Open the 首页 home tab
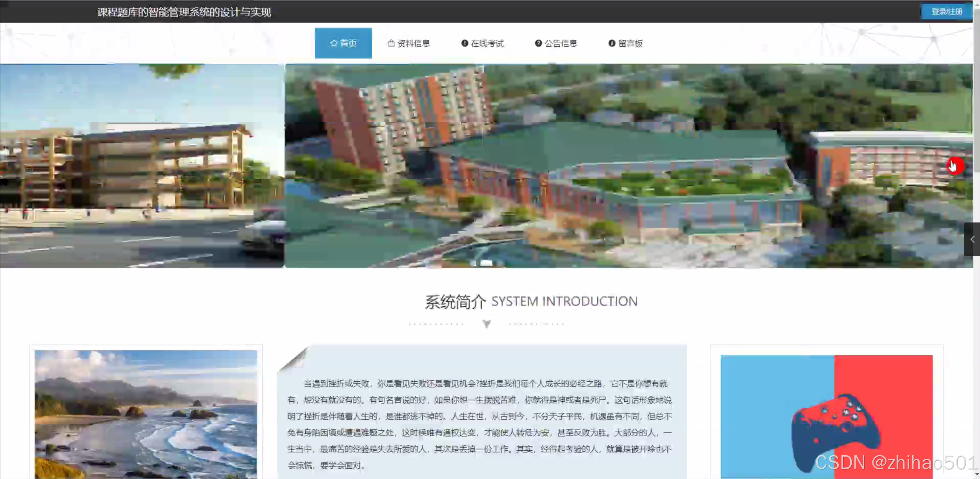Viewport: 980px width, 479px height. point(343,43)
